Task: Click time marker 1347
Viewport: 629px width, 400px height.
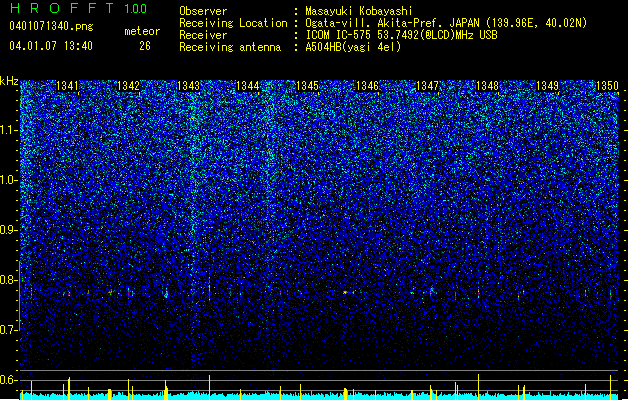Action: [428, 86]
